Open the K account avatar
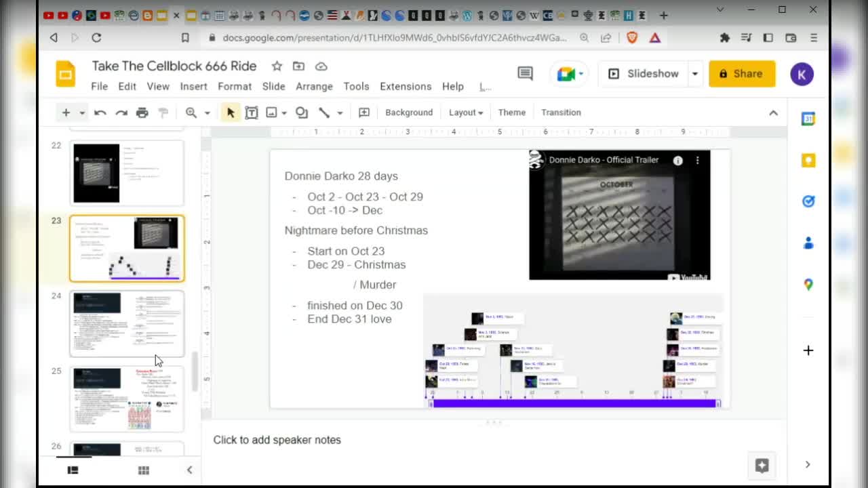Image resolution: width=868 pixels, height=488 pixels. 802,74
